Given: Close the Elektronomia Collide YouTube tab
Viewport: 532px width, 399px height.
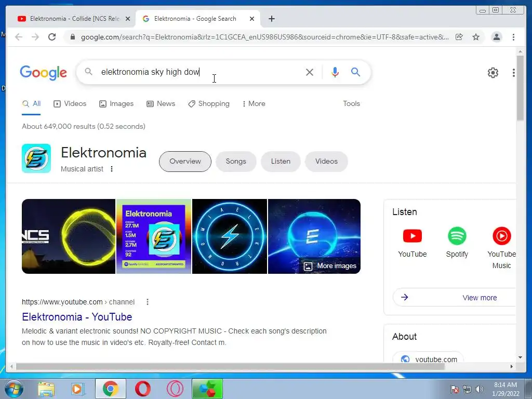Looking at the screenshot, I should click(x=128, y=19).
